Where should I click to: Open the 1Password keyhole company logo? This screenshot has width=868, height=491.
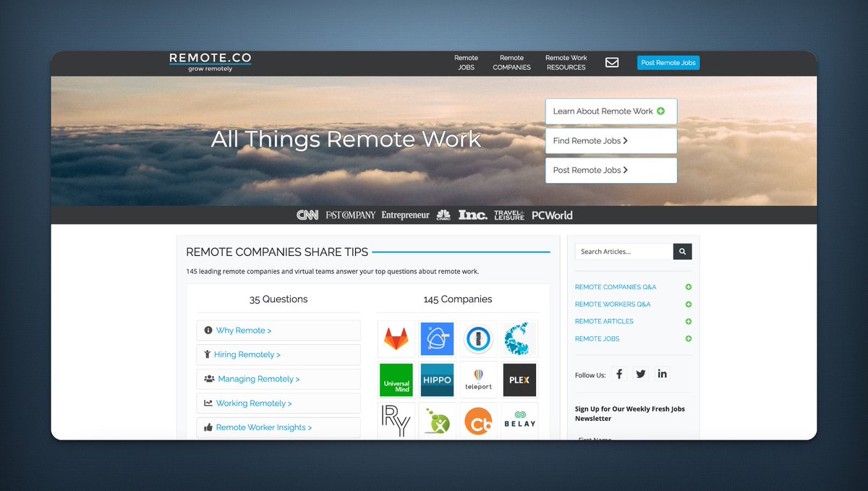point(478,339)
